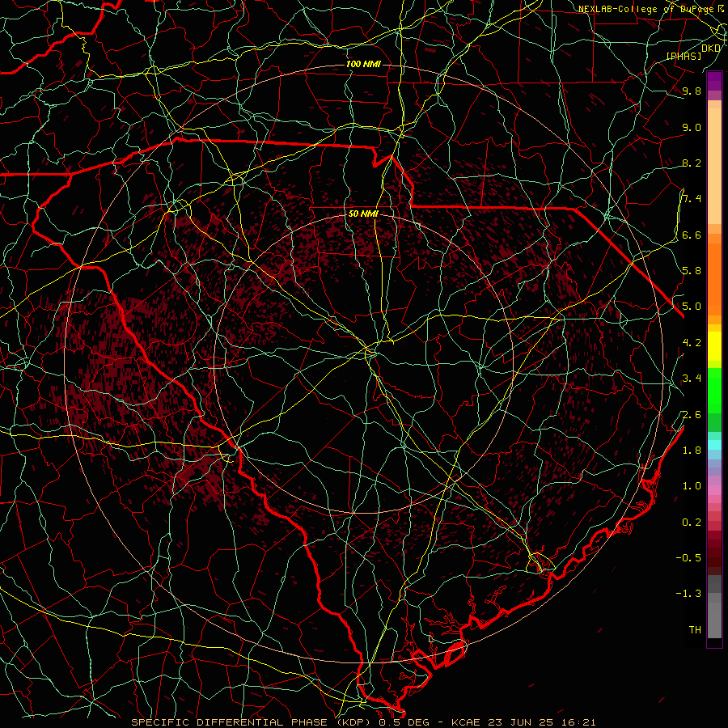
Task: Click the 3.4 value on the color scale
Action: 692,378
